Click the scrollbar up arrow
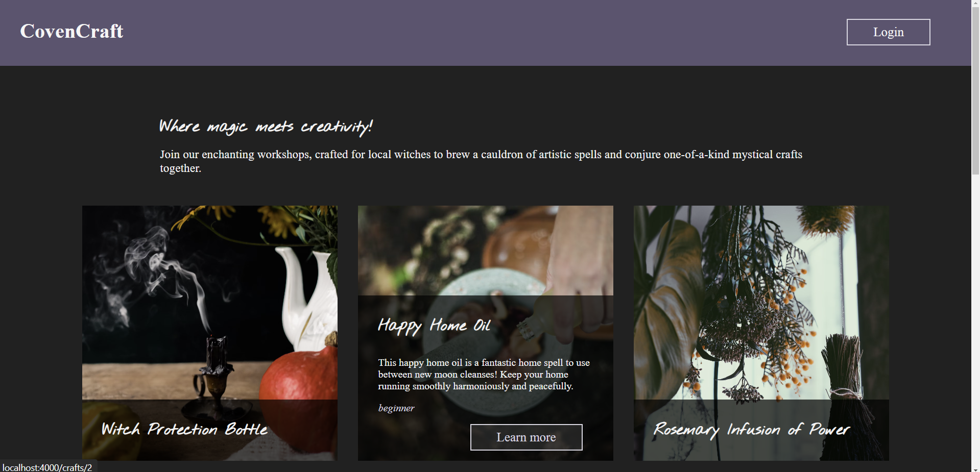 pyautogui.click(x=975, y=3)
